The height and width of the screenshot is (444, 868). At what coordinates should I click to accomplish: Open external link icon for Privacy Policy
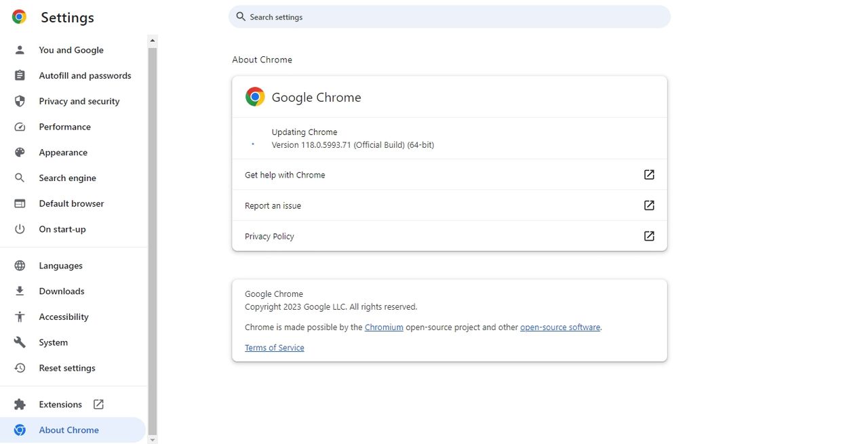[x=649, y=236]
